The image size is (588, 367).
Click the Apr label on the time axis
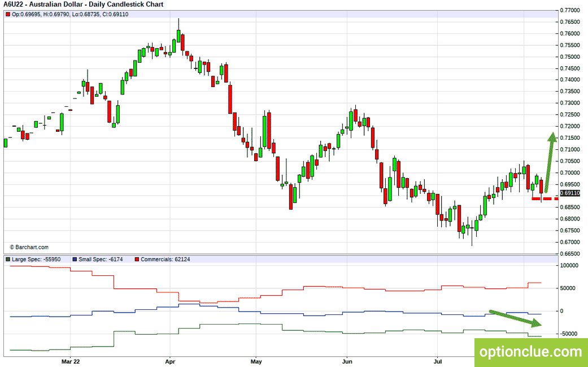pyautogui.click(x=170, y=362)
